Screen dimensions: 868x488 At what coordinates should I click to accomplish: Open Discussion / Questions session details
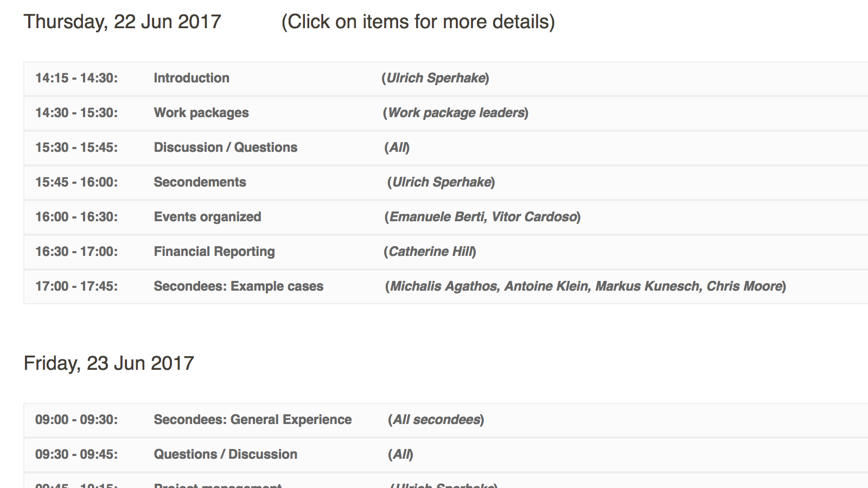[225, 147]
